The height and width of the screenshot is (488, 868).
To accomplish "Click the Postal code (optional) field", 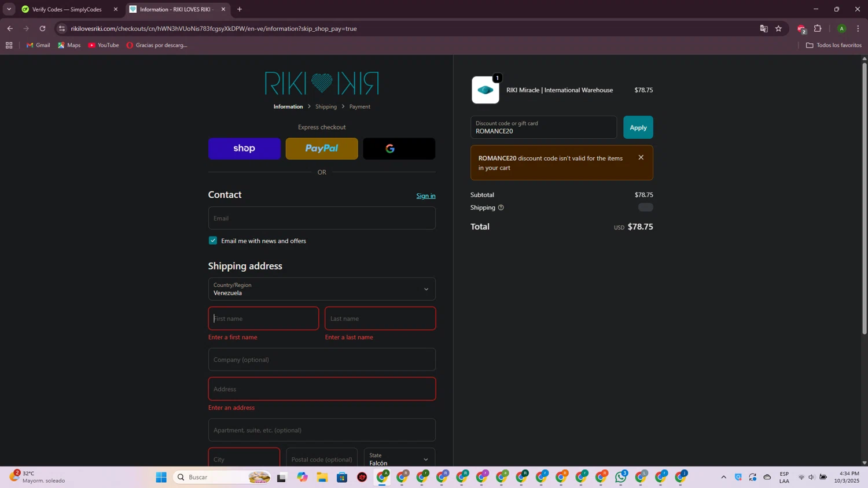I will pos(322,457).
